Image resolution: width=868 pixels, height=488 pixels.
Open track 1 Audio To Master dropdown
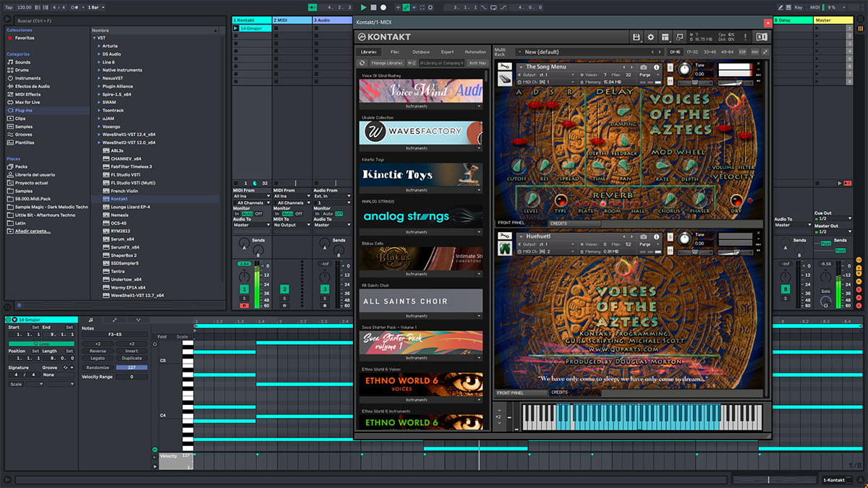point(252,225)
